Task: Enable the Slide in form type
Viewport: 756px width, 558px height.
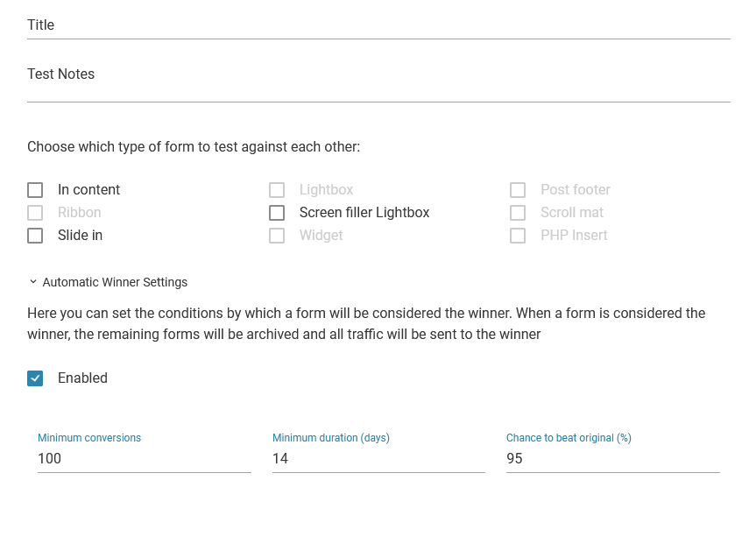Action: pos(35,236)
